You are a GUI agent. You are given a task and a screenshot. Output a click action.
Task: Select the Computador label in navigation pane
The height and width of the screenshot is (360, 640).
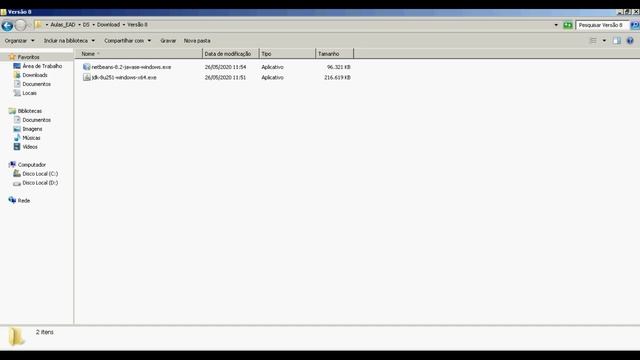pyautogui.click(x=32, y=165)
